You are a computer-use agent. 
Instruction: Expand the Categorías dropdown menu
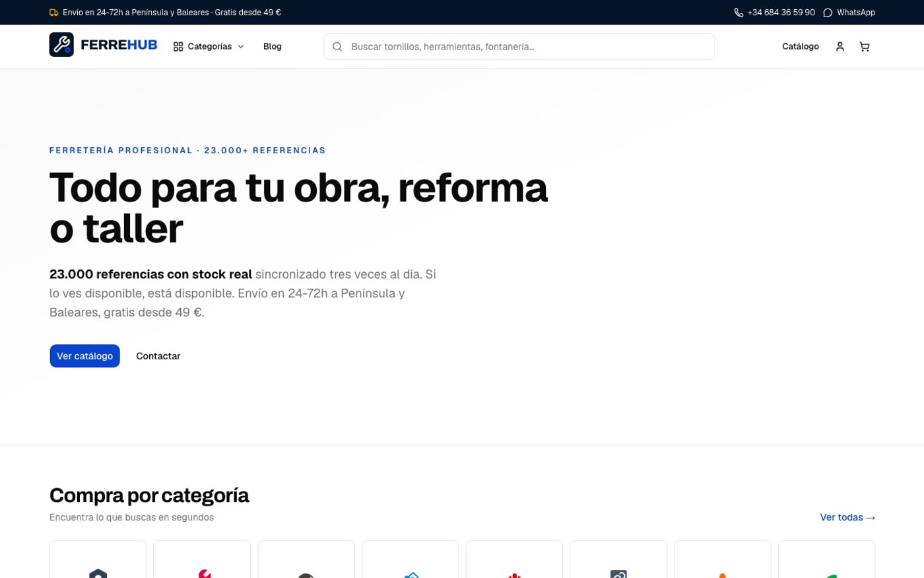[x=209, y=46]
